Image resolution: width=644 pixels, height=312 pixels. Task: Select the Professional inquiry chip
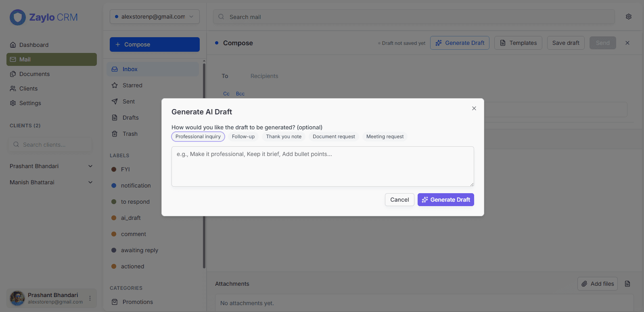[x=198, y=137]
